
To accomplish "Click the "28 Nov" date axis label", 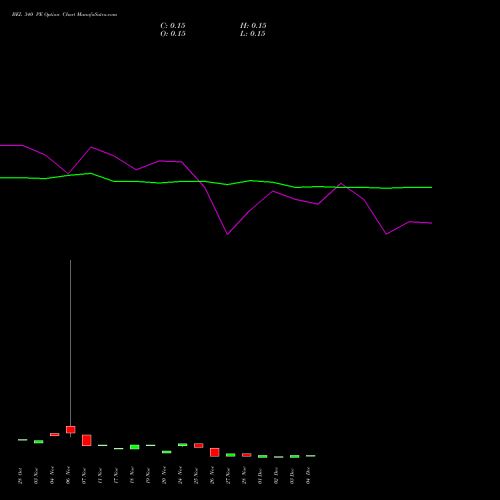I will click(244, 476).
